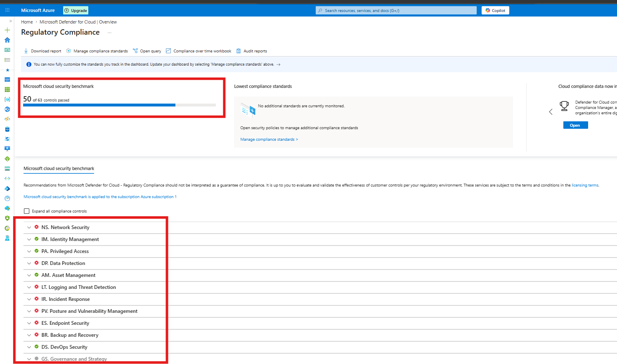The height and width of the screenshot is (364, 617).
Task: Click the blue Open button
Action: click(575, 125)
